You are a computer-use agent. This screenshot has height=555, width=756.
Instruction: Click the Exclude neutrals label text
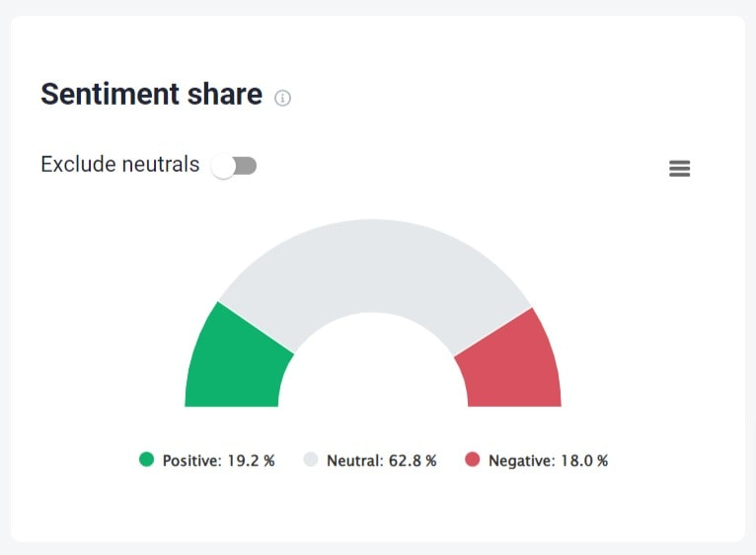click(120, 164)
